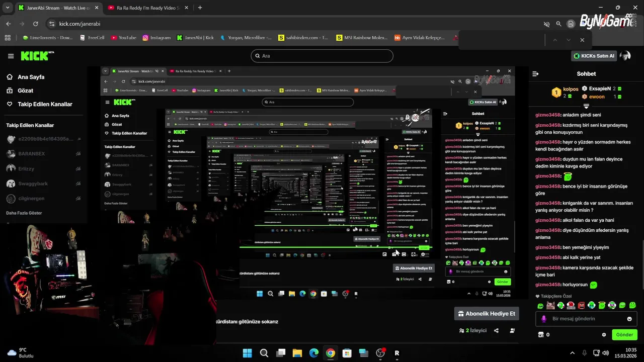Click gizmo3458 on the 'horluyorsun' message
Viewport: 644px width, 362px height.
[x=548, y=285]
